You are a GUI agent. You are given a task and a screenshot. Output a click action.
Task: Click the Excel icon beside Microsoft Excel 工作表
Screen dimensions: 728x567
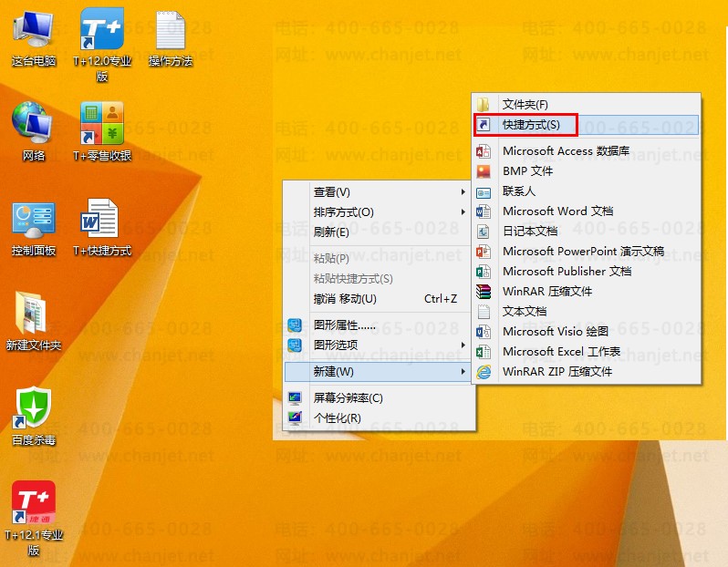[484, 352]
